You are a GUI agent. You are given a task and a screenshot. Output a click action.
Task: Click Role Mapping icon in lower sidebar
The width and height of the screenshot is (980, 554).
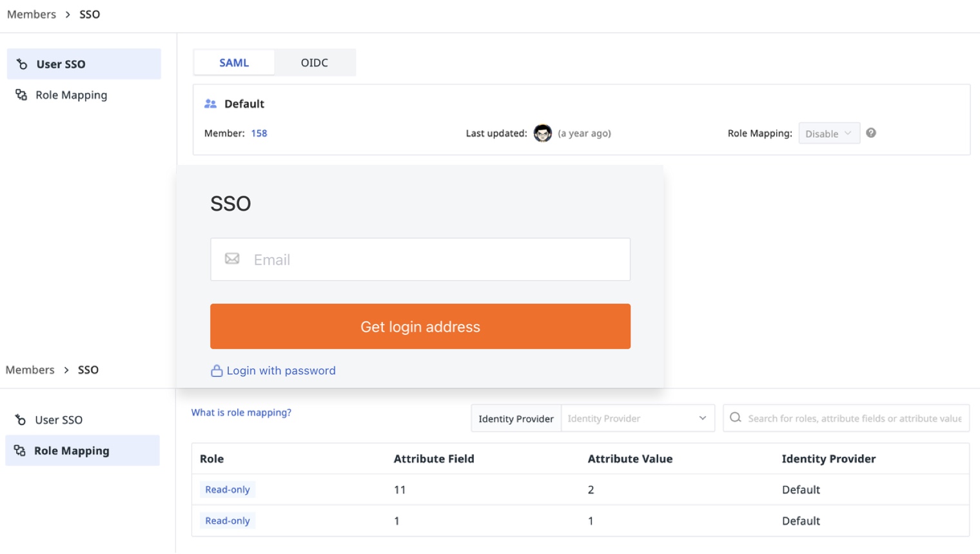tap(20, 450)
